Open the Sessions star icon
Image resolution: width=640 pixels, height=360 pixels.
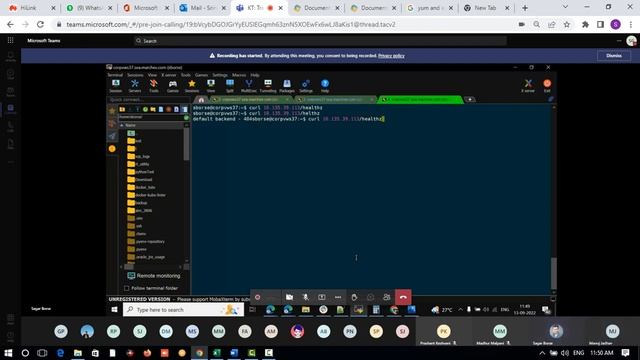coord(192,86)
